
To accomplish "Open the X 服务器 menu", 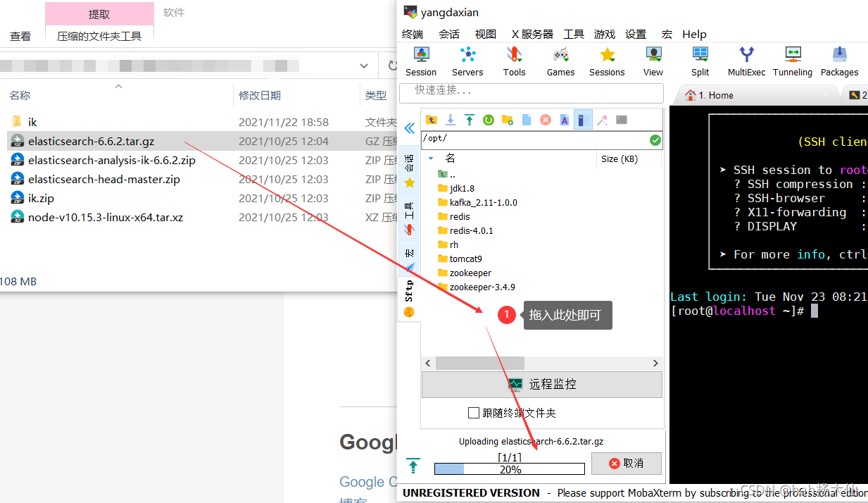I will coord(532,34).
